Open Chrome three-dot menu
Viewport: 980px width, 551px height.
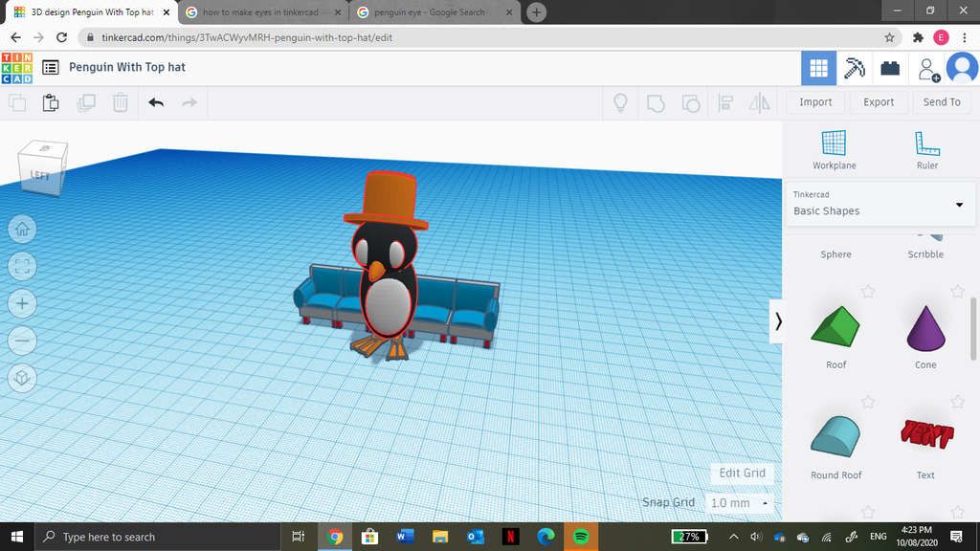tap(965, 37)
